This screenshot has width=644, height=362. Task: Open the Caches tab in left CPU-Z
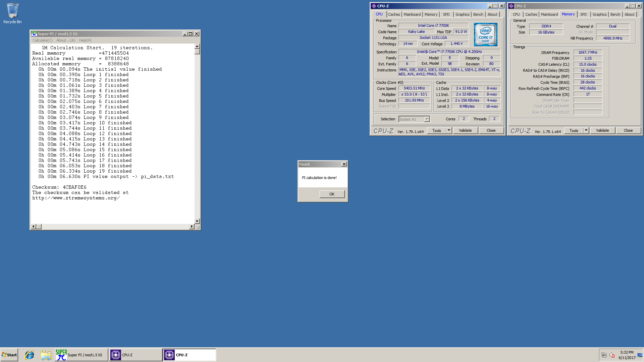[394, 14]
